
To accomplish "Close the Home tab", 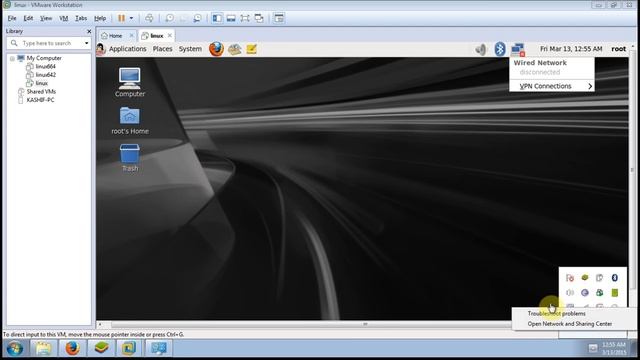I will tap(131, 36).
